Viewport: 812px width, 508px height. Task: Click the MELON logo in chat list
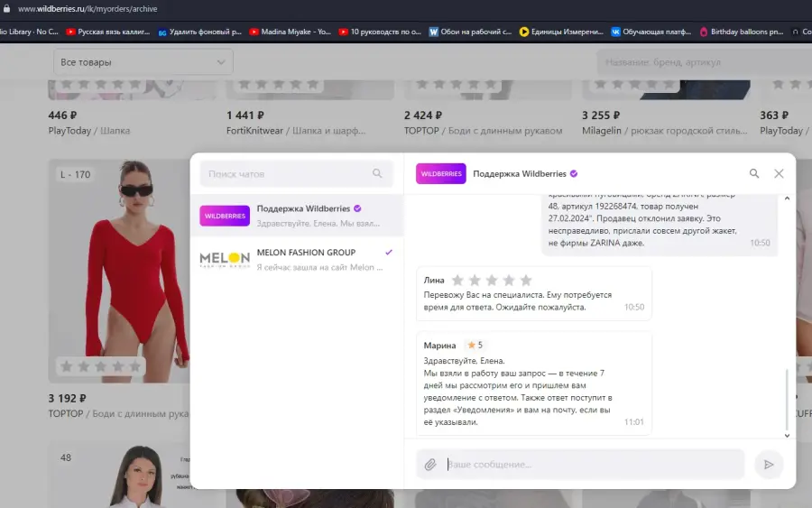(x=225, y=260)
